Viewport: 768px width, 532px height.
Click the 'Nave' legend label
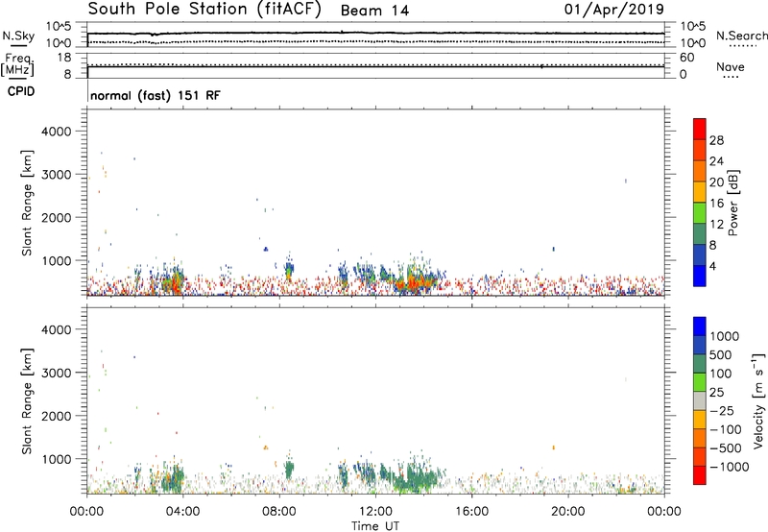[x=731, y=67]
